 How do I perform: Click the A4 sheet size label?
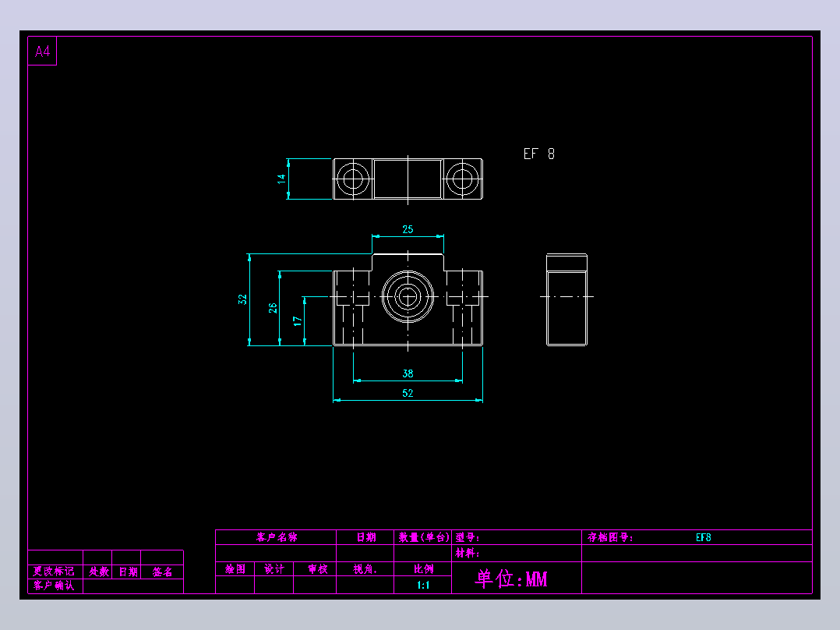click(x=42, y=51)
